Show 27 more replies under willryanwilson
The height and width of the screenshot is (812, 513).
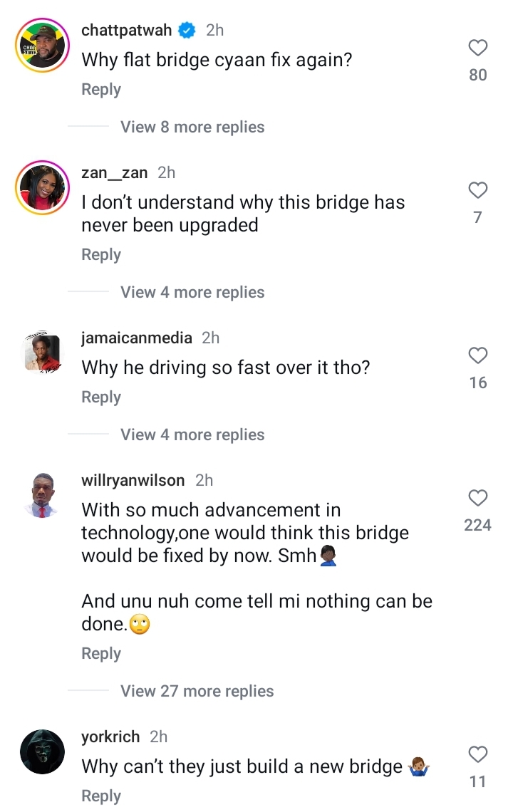tap(197, 691)
